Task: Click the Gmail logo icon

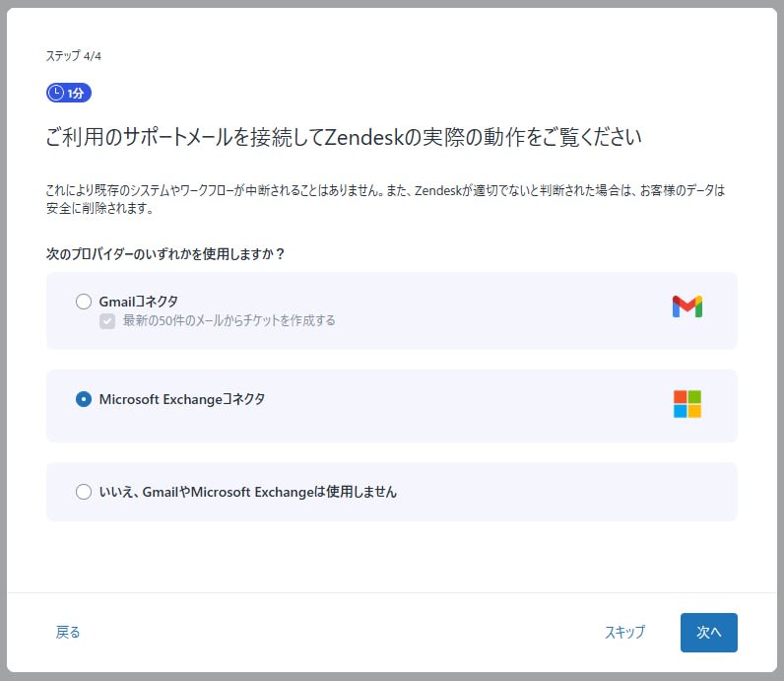Action: (x=687, y=306)
